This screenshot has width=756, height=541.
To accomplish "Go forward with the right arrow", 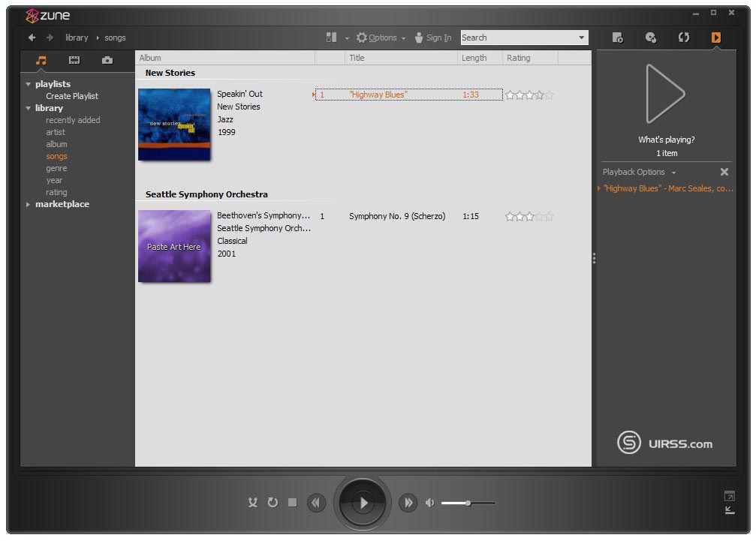I will pos(50,38).
